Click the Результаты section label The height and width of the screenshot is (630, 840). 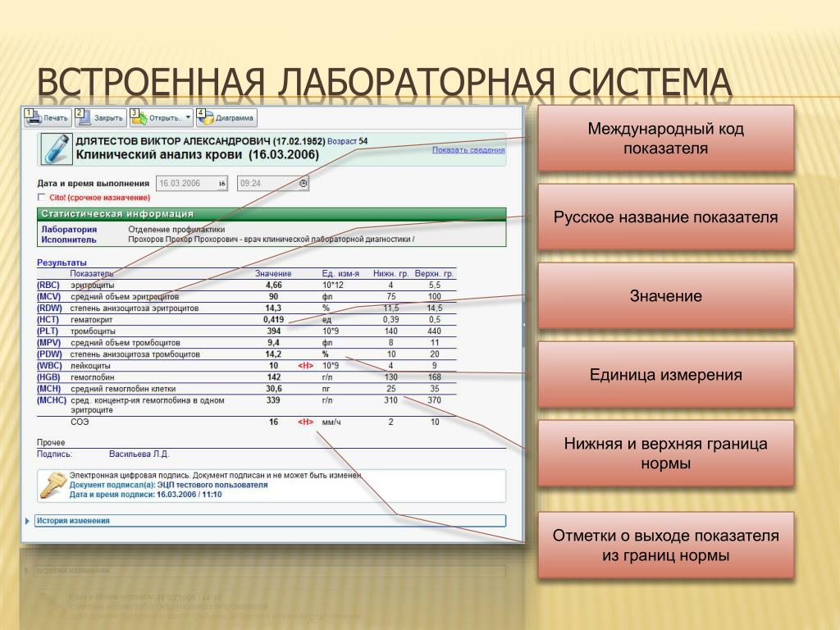[x=62, y=263]
